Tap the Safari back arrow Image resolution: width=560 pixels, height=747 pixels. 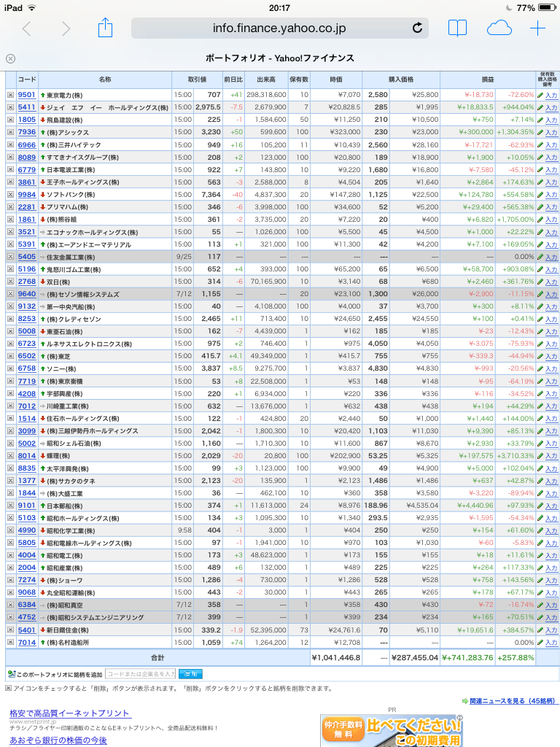[x=27, y=28]
